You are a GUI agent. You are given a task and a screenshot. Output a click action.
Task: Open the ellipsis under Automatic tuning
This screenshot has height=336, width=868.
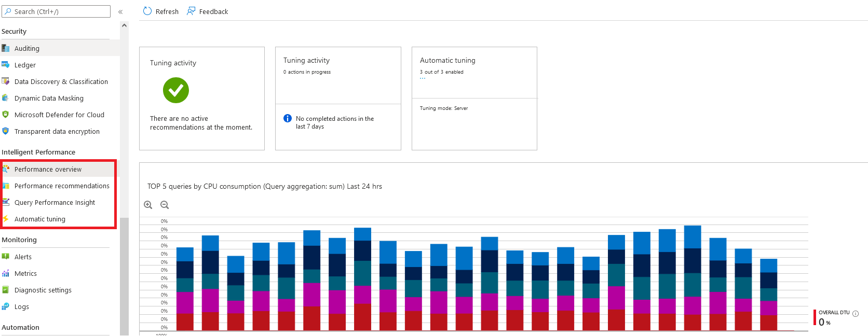(423, 78)
